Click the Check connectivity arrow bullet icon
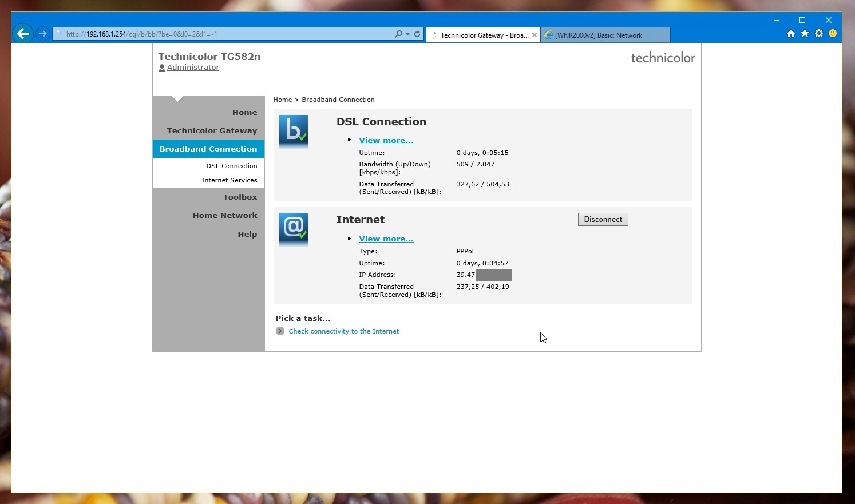Screen dimensions: 855x504 click(280, 331)
